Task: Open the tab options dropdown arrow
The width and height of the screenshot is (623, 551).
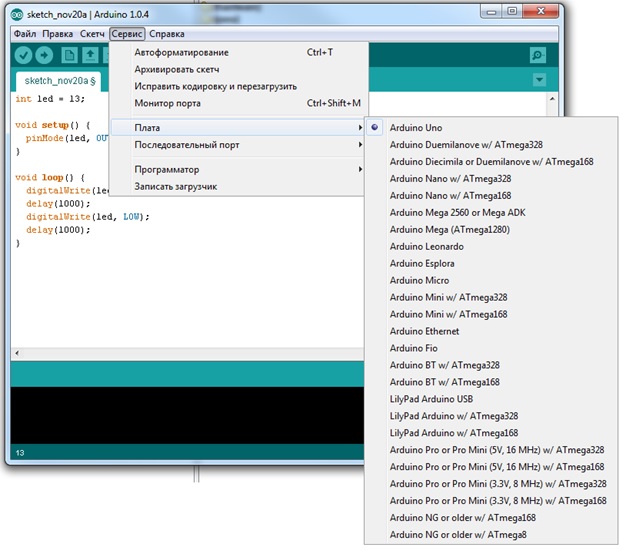Action: pyautogui.click(x=539, y=80)
